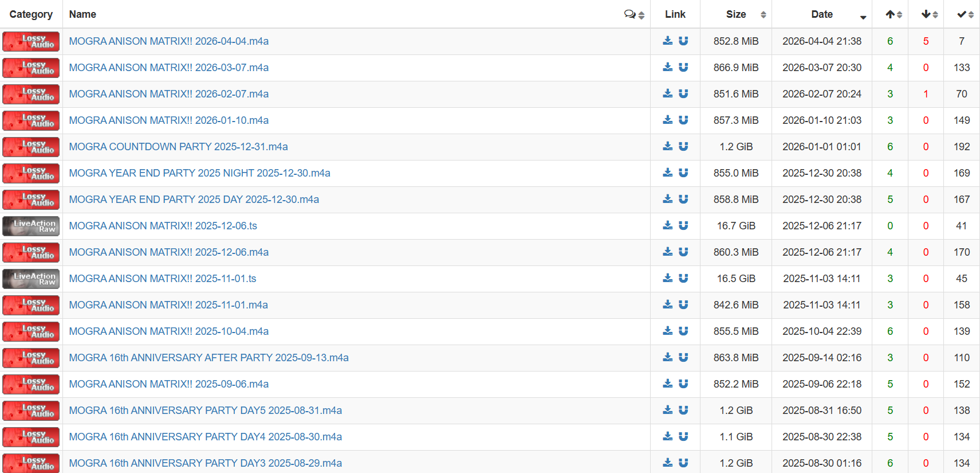Download torrent for MOGRA ANISON MATRIX!! 2026-01-10.m4a

[x=667, y=120]
